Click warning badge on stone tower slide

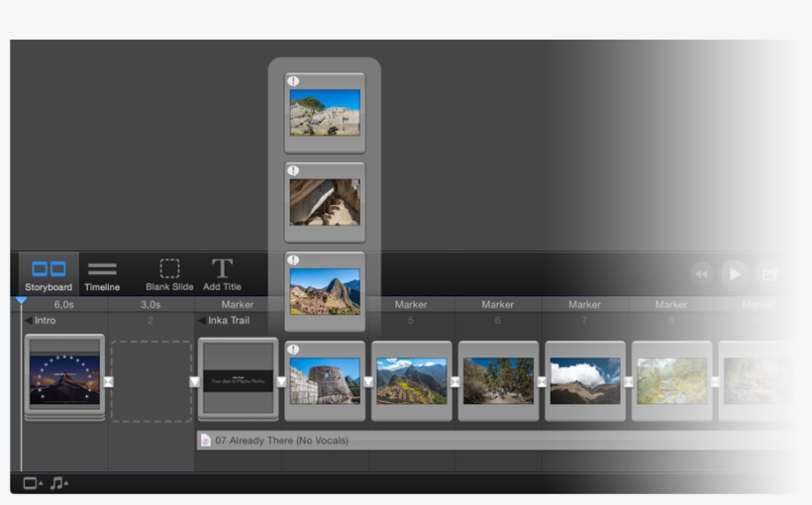pyautogui.click(x=294, y=350)
